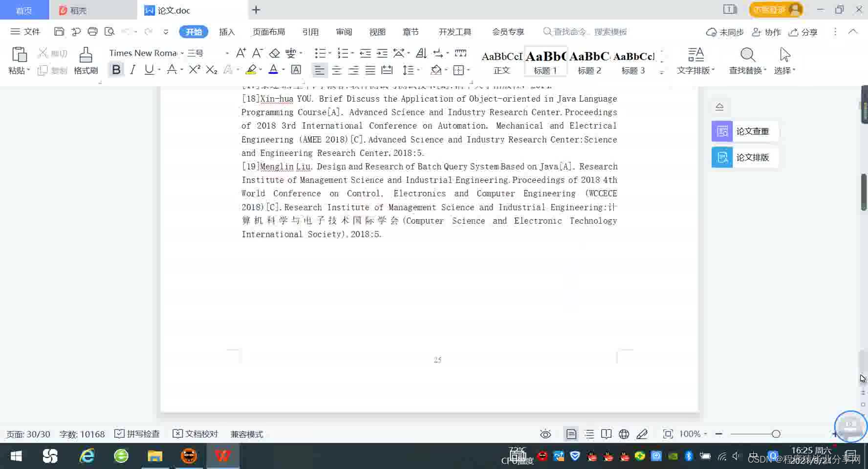Screen dimensions: 868x469
Task: Apply the 标题 2 heading style
Action: click(x=589, y=62)
